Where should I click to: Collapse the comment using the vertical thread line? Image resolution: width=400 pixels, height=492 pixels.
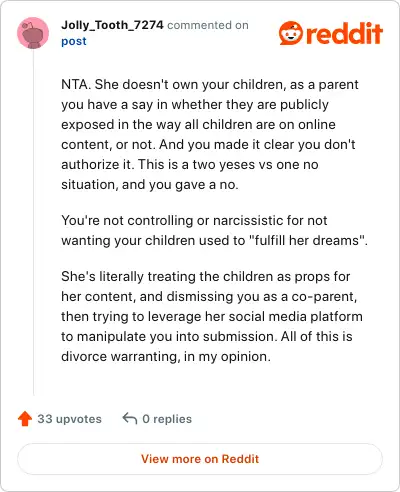click(33, 223)
